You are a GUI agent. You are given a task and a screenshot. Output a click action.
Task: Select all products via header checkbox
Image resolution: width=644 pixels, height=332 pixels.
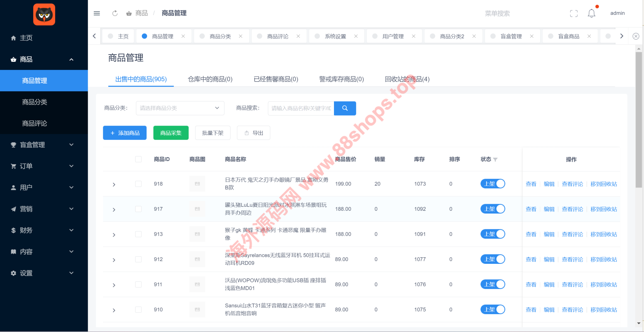click(x=138, y=159)
